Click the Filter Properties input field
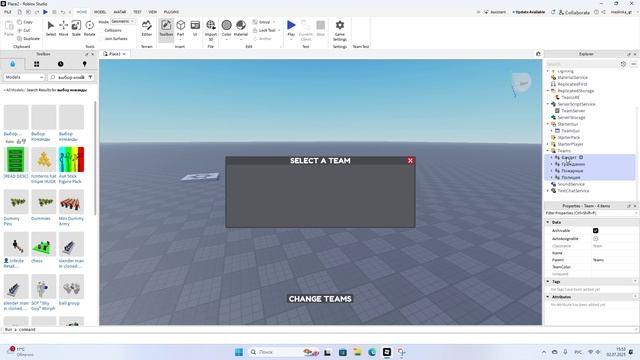This screenshot has height=360, width=640. 590,213
